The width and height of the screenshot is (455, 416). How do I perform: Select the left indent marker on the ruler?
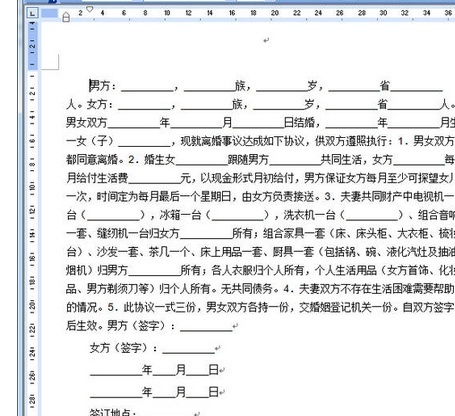tap(66, 17)
